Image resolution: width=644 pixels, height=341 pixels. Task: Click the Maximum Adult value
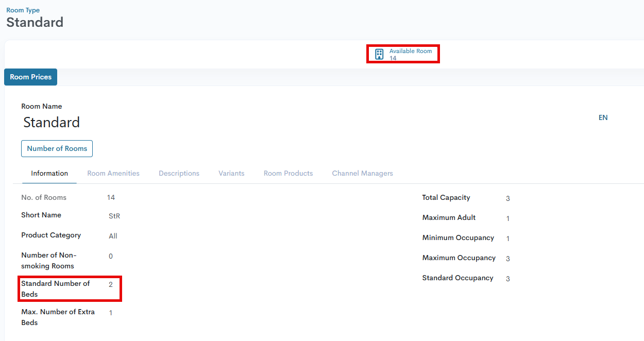pos(508,219)
